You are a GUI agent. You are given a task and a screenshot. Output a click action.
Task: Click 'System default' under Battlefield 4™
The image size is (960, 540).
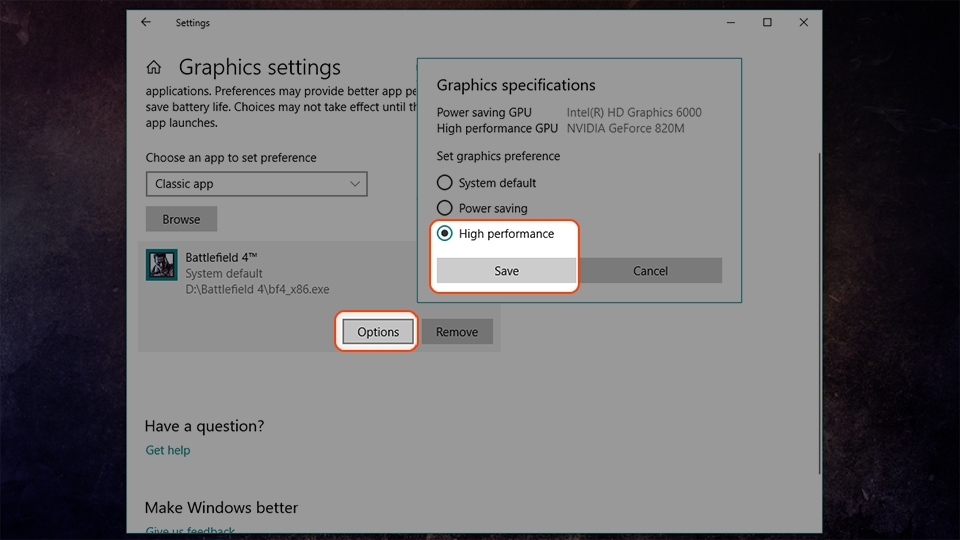pos(224,273)
